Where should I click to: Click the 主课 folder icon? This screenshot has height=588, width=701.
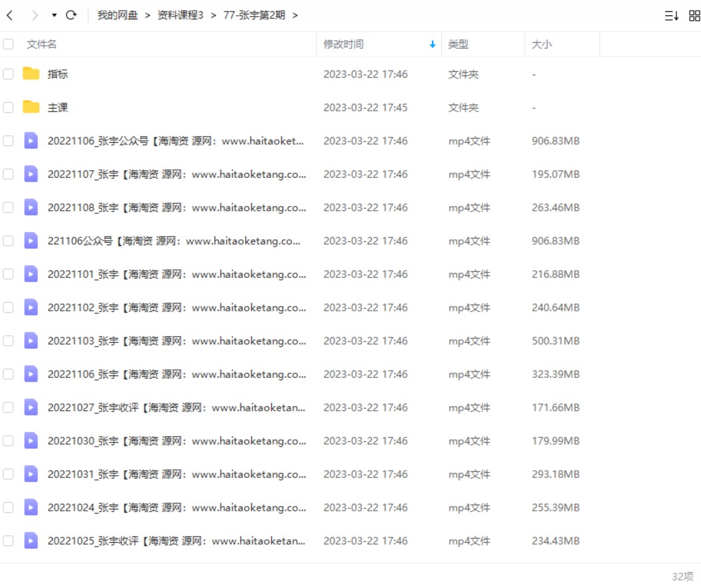pyautogui.click(x=31, y=107)
